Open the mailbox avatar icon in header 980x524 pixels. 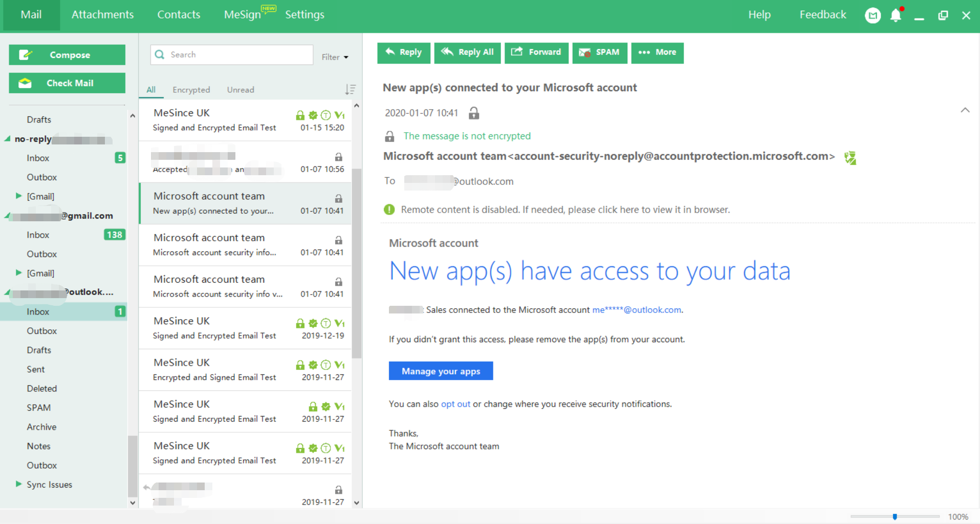coord(873,15)
